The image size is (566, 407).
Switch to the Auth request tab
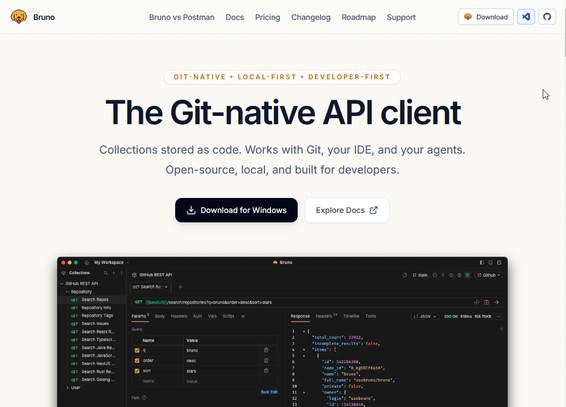pyautogui.click(x=197, y=316)
